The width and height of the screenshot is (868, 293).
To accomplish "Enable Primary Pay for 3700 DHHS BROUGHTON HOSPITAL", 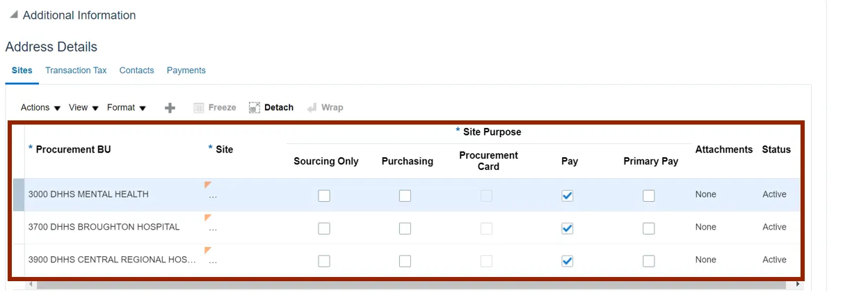I will [x=649, y=228].
